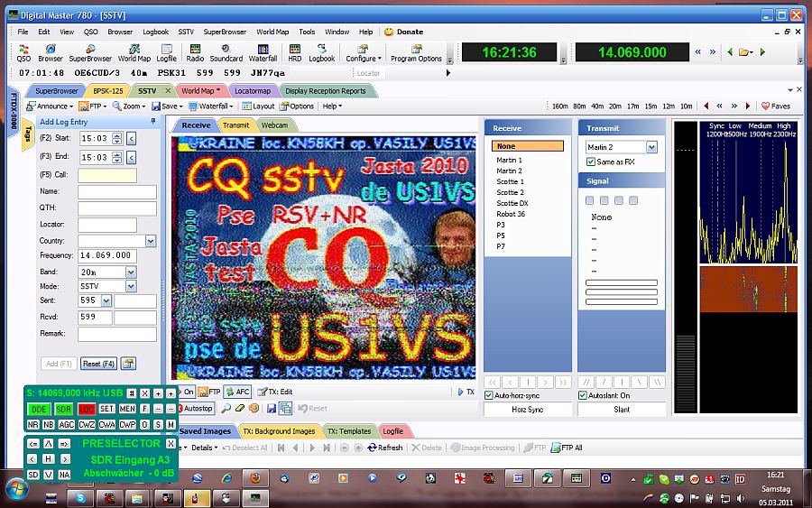This screenshot has width=812, height=508.
Task: Toggle the Autoslant checkbox
Action: point(583,395)
